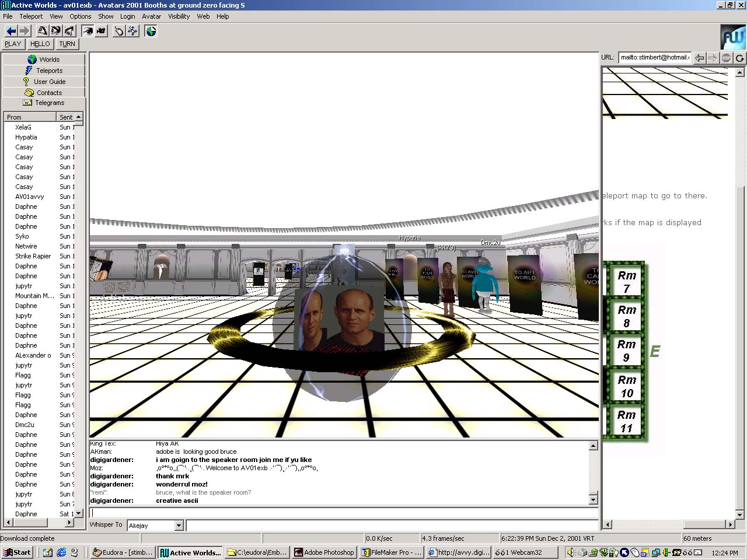The width and height of the screenshot is (747, 560).
Task: Click the four-arrow movement icon
Action: click(x=133, y=31)
